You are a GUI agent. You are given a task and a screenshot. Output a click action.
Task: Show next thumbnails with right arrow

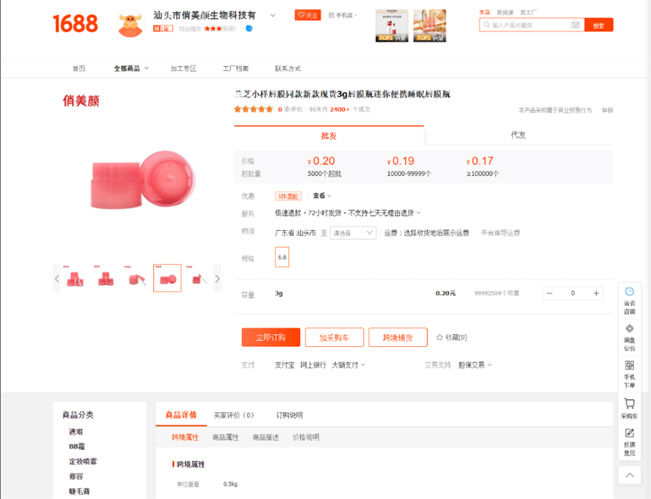click(x=218, y=279)
